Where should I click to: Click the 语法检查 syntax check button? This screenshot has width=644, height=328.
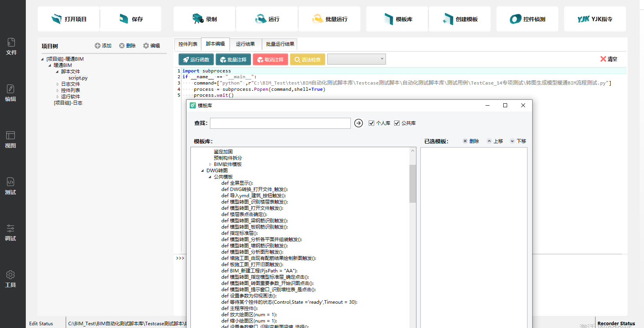tap(307, 59)
